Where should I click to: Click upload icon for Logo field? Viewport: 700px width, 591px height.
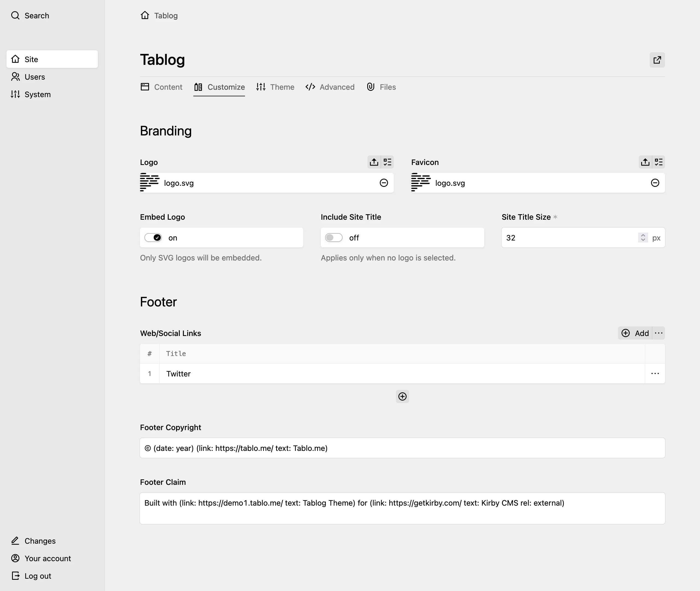[374, 162]
